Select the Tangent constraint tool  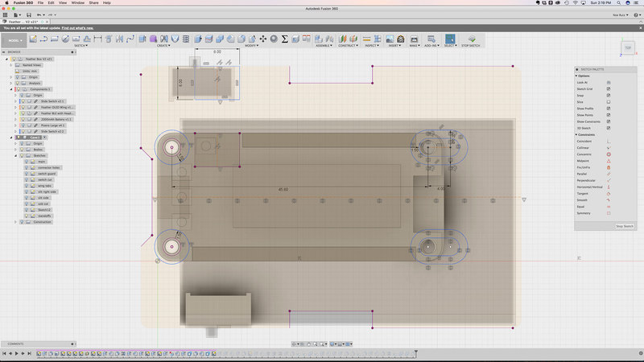pos(609,194)
